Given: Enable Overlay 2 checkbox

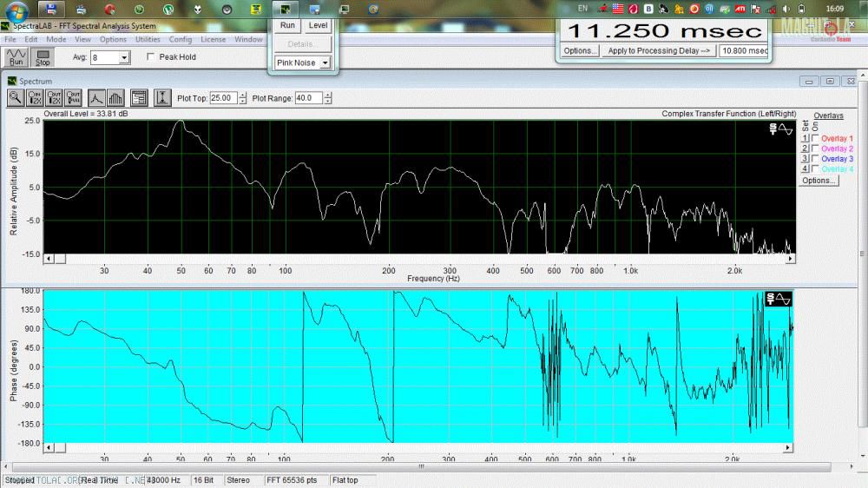Looking at the screenshot, I should pyautogui.click(x=815, y=148).
